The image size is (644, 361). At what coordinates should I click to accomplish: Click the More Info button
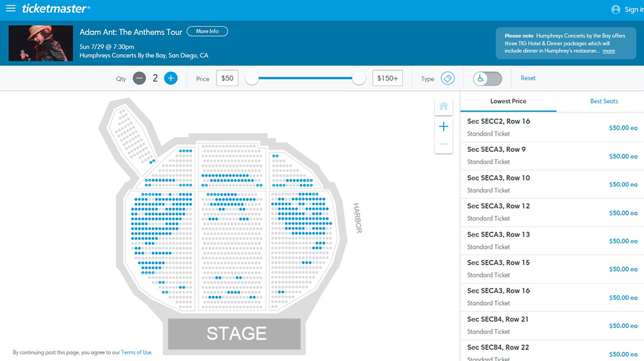point(207,32)
